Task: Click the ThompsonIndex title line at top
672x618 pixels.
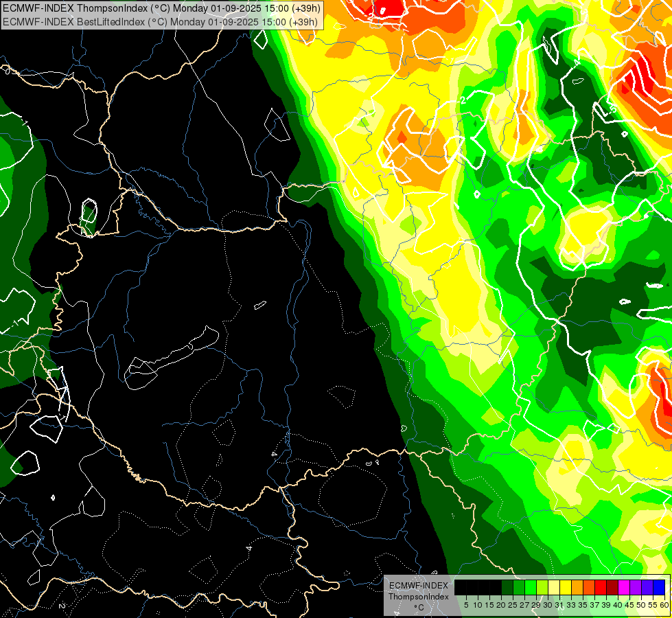Action: (161, 8)
